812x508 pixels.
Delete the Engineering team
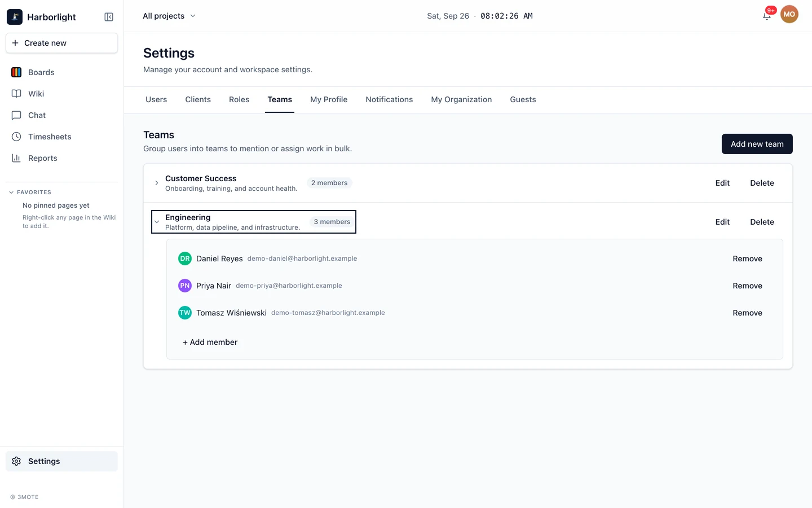(762, 222)
